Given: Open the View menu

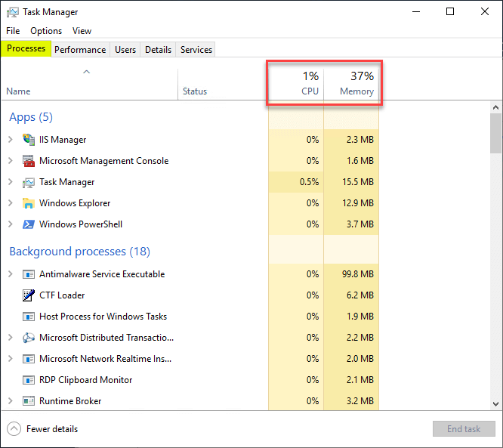Looking at the screenshot, I should tap(82, 31).
